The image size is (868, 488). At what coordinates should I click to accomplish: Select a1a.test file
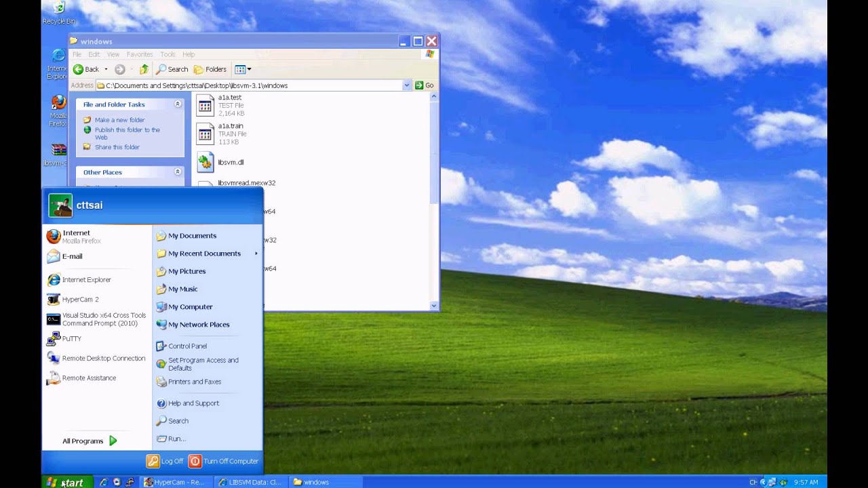tap(220, 105)
